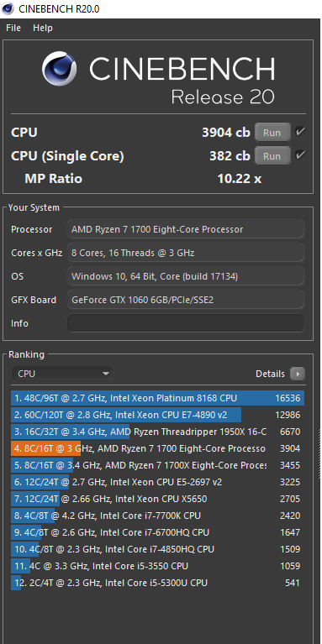Select ranking row Intel Core i5-5300U

pyautogui.click(x=157, y=583)
